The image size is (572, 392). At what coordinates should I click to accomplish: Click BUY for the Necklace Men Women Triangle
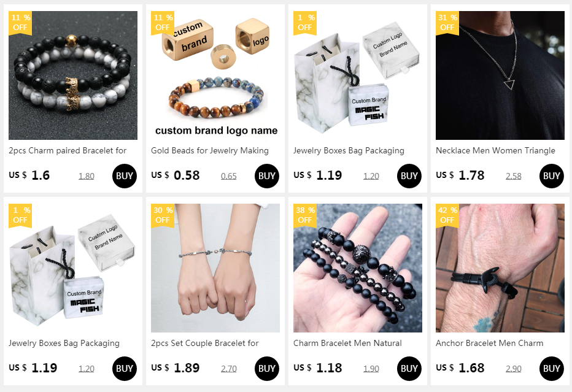click(x=551, y=176)
